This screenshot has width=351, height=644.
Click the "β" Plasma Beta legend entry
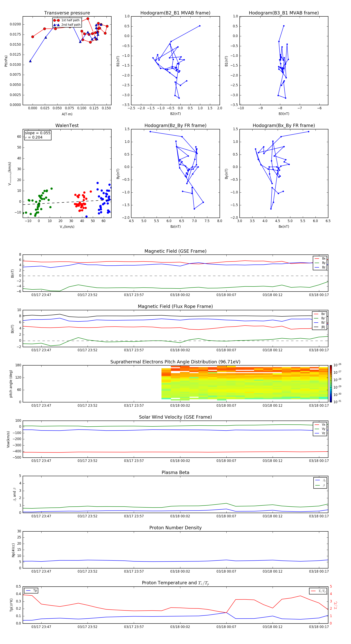(320, 485)
